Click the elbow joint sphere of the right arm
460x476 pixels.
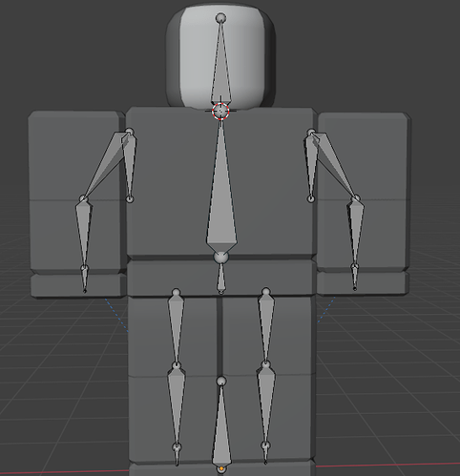pyautogui.click(x=356, y=198)
